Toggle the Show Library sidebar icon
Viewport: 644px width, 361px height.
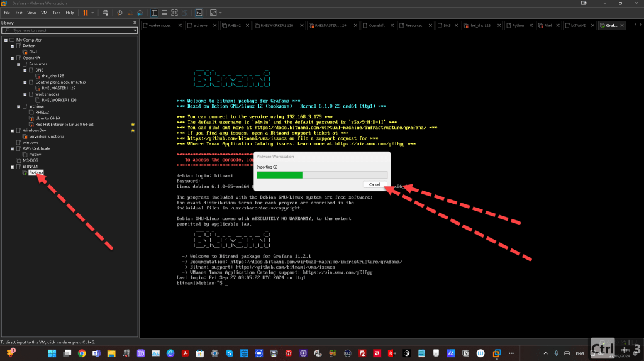tap(155, 13)
